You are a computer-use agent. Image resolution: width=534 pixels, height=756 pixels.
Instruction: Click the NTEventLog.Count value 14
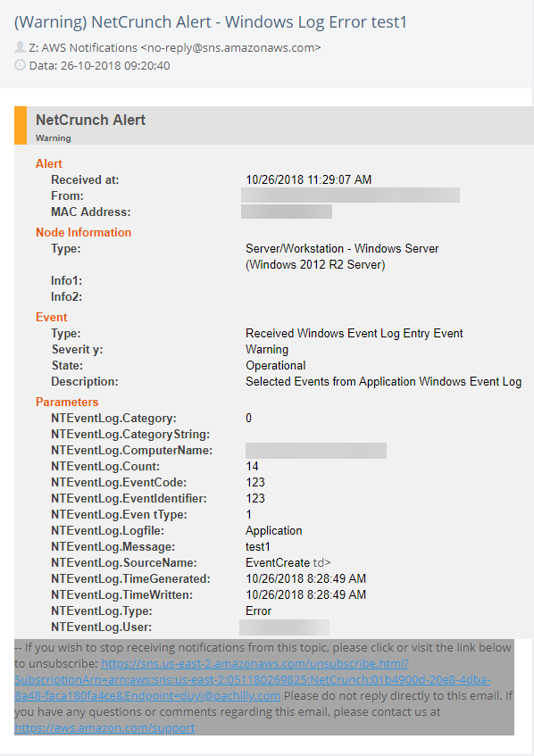(252, 466)
